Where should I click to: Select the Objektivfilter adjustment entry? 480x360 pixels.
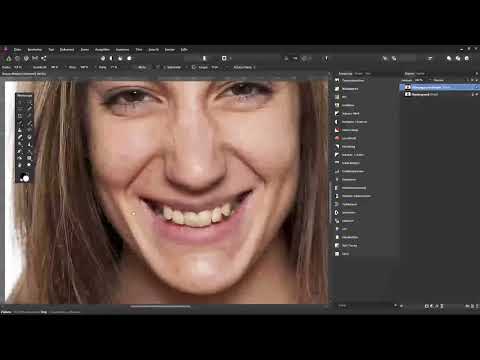coord(350,237)
